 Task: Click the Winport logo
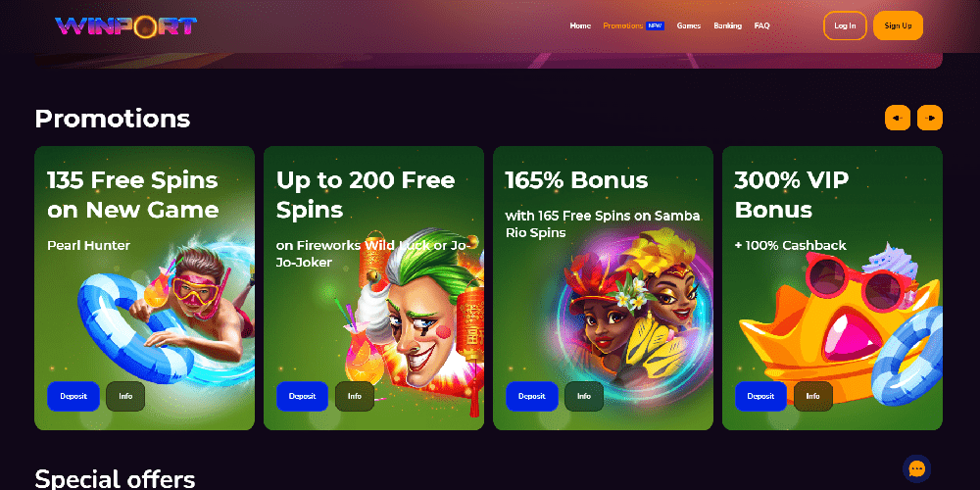125,25
